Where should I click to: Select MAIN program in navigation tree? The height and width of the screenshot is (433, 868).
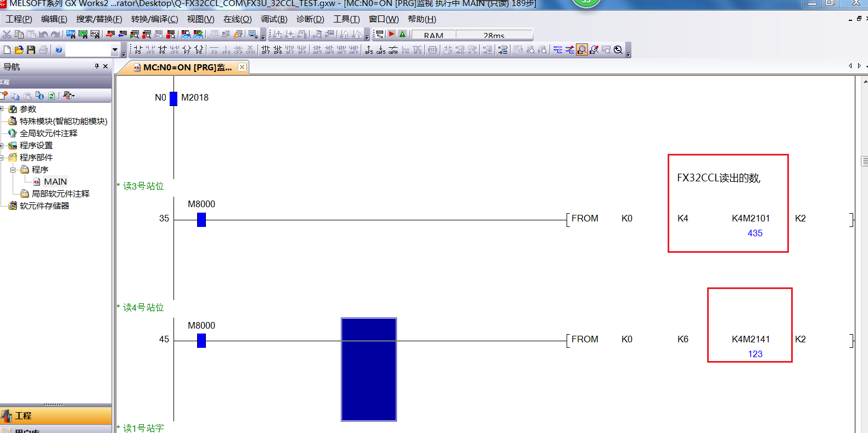[x=55, y=182]
